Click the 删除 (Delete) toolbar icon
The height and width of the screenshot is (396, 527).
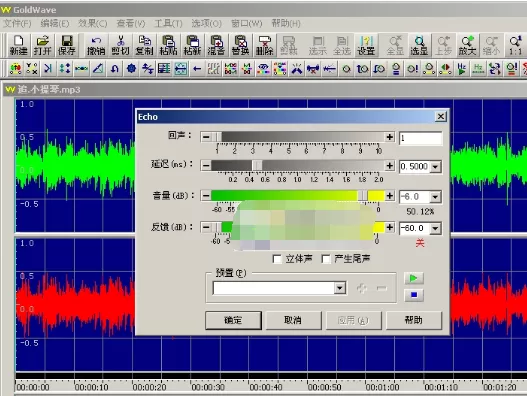[264, 45]
